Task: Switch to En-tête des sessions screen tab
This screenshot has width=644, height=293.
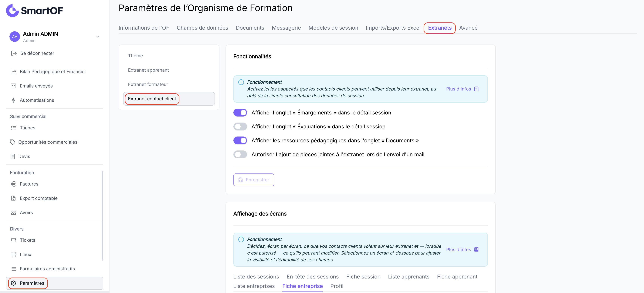Action: click(x=313, y=277)
